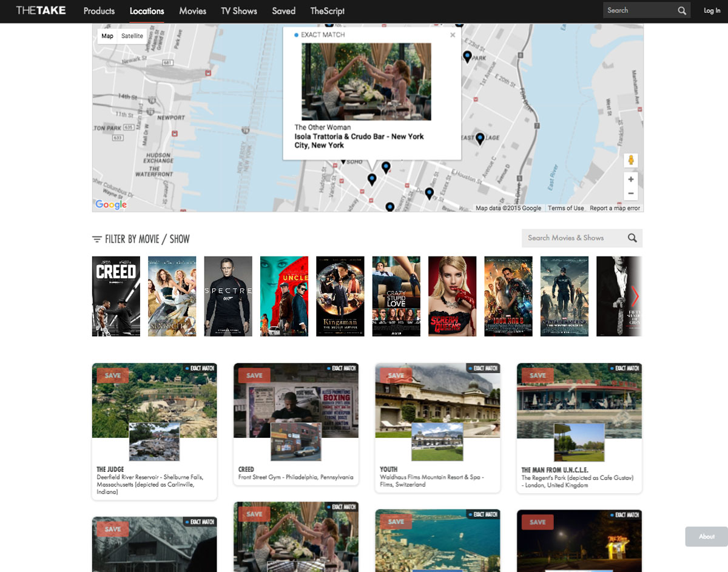
Task: Filter by the Creed movie poster
Action: pos(116,296)
